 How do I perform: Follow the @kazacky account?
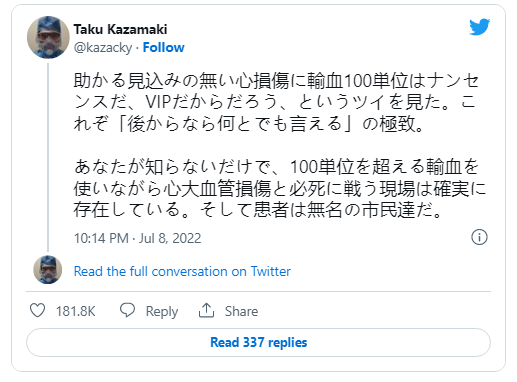pyautogui.click(x=163, y=48)
